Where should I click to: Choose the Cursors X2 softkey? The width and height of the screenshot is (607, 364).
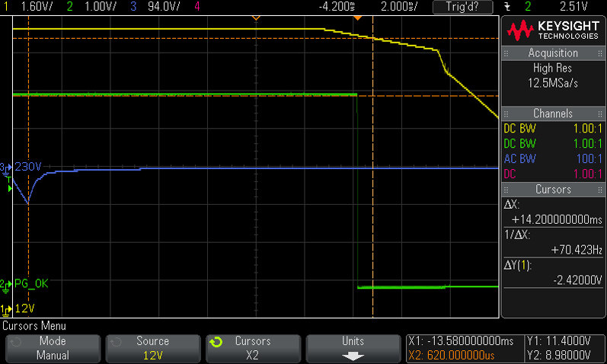click(x=253, y=348)
